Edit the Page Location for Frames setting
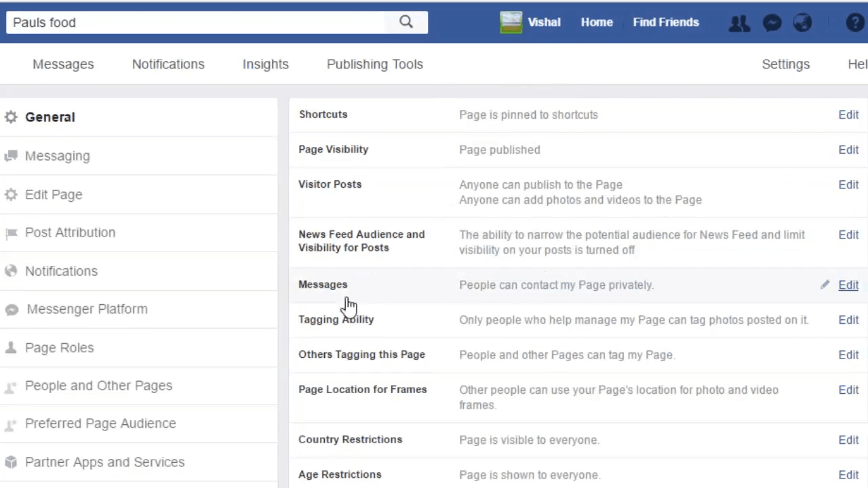The width and height of the screenshot is (868, 488). point(848,390)
